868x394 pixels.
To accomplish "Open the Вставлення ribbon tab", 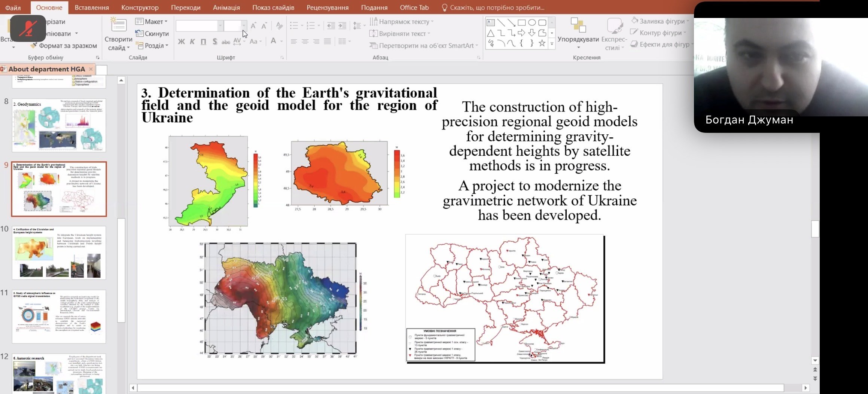I will [x=92, y=7].
